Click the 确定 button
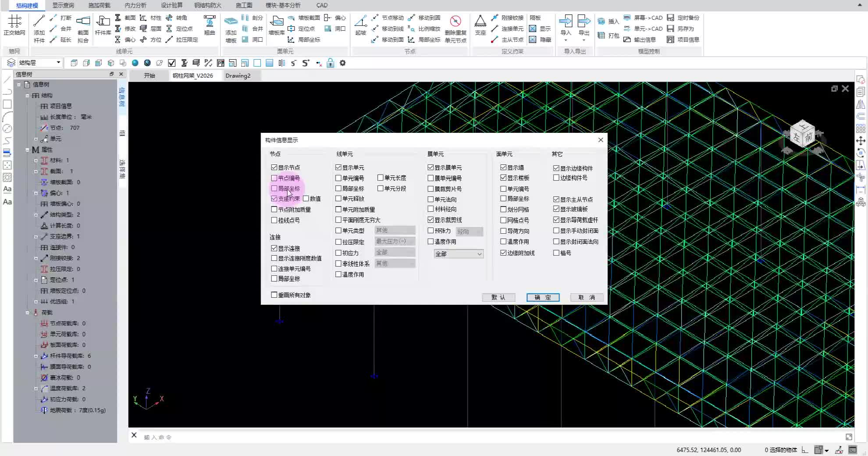This screenshot has width=868, height=456. [x=543, y=297]
